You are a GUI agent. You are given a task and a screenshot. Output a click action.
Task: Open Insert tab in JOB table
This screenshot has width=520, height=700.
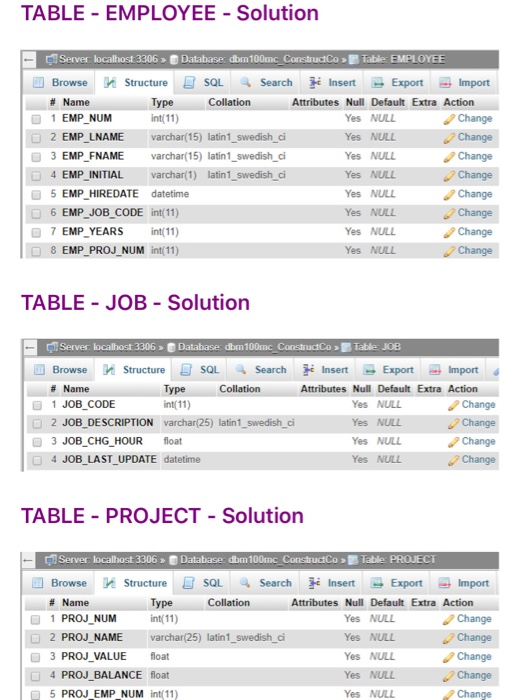[325, 370]
